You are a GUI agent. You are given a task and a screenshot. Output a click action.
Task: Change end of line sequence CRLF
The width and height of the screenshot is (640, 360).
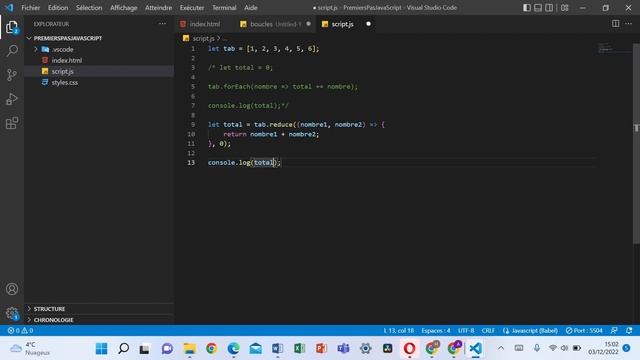[x=488, y=331]
